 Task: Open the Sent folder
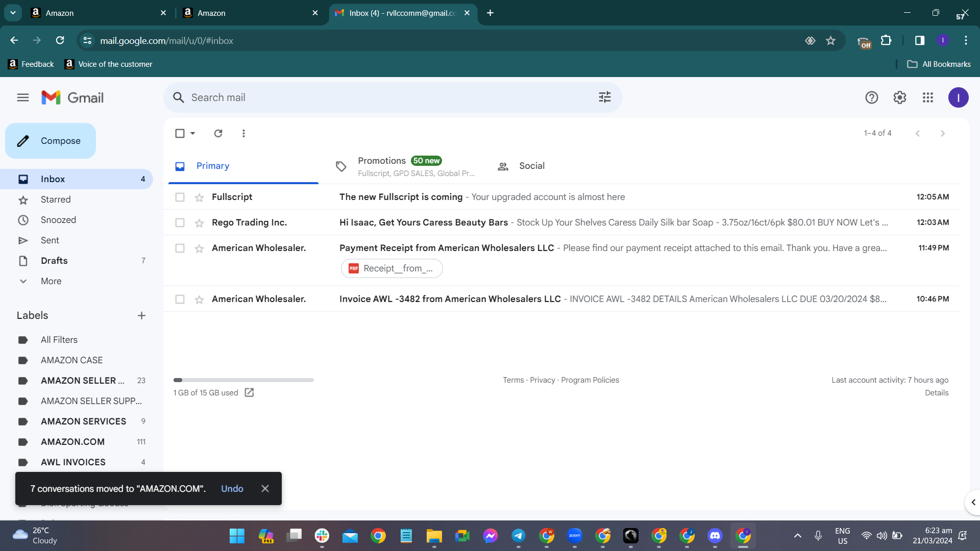(50, 240)
